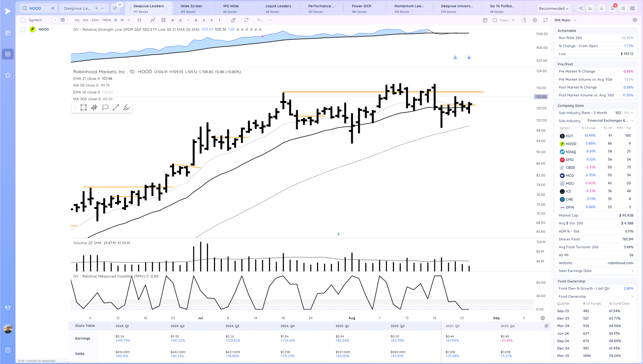Screen dimensions: 643x364
Task: Toggle the select-all Symbol checkbox
Action: [x=23, y=20]
